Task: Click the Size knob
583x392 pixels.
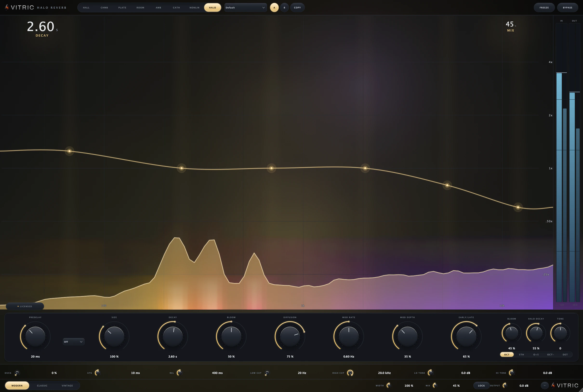Action: 114,336
